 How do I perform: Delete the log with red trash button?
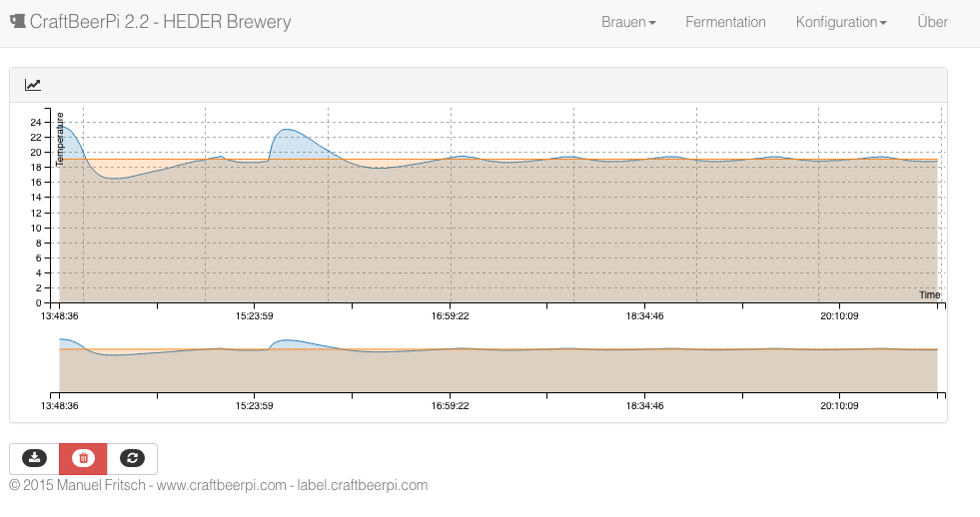tap(83, 458)
